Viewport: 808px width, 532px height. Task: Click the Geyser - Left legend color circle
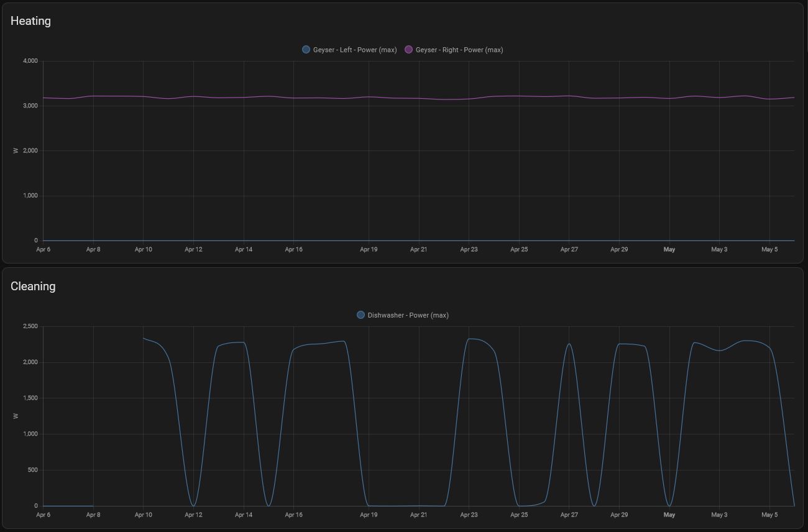[306, 50]
